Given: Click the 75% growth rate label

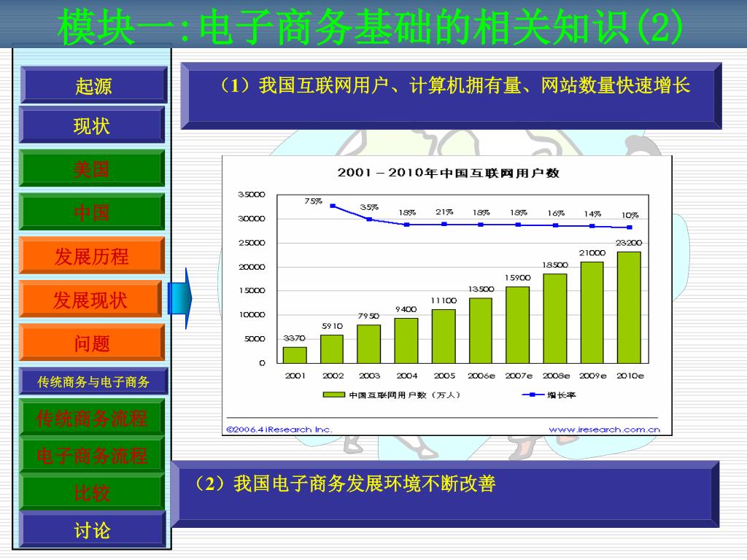Looking at the screenshot, I should pyautogui.click(x=314, y=201).
